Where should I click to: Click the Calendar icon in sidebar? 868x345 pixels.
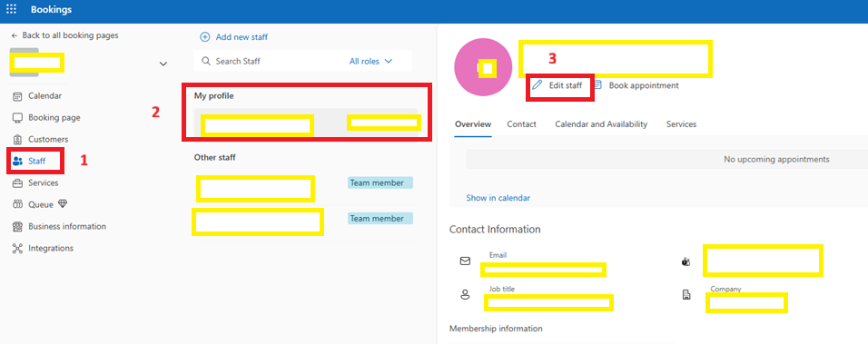click(x=17, y=96)
